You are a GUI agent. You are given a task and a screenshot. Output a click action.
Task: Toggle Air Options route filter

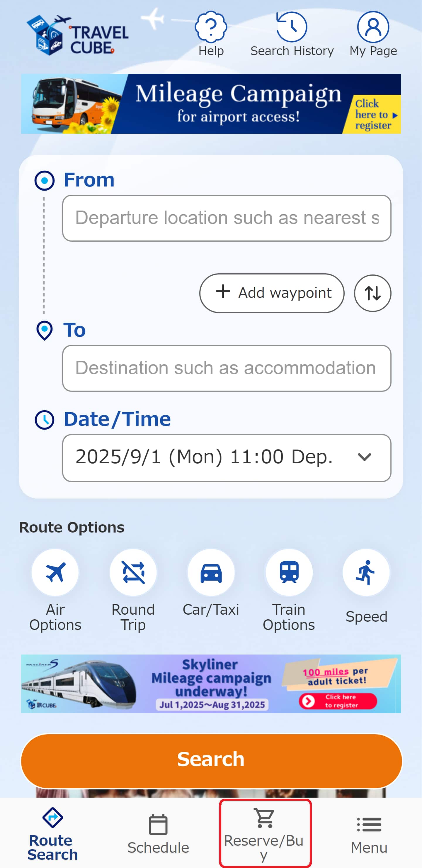coord(55,572)
